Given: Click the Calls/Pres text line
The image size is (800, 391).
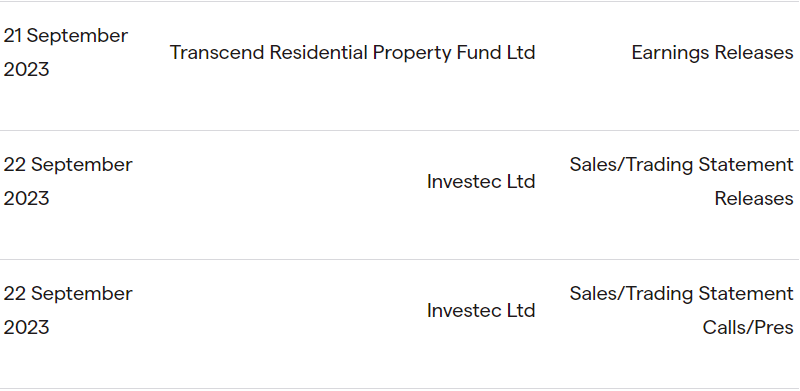Looking at the screenshot, I should [x=748, y=327].
